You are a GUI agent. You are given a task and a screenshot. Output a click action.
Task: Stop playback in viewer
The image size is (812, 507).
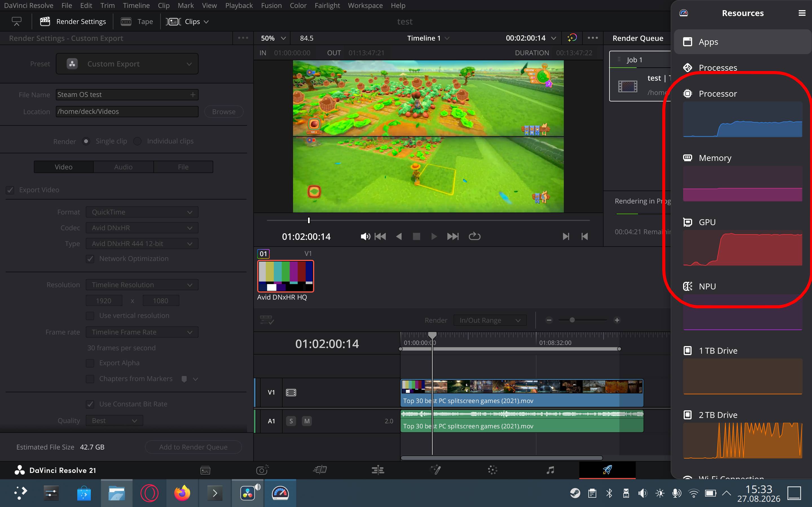416,236
